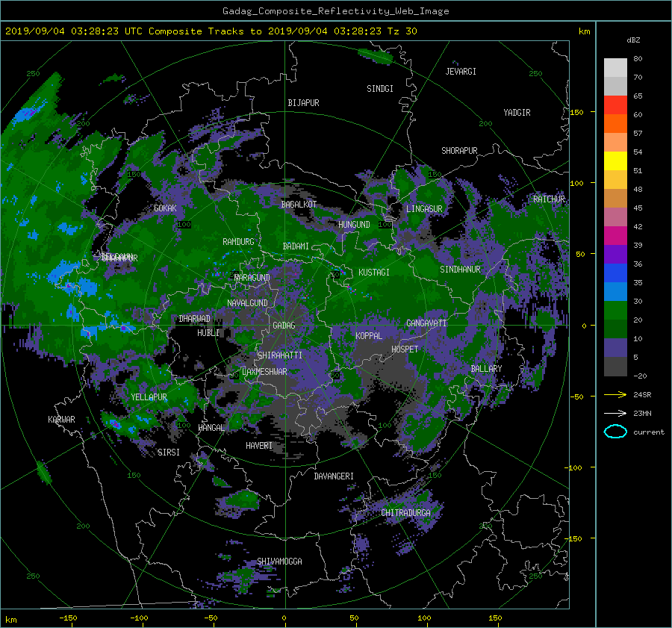Image resolution: width=672 pixels, height=628 pixels.
Task: Click the SINDHANUR city label
Action: click(x=460, y=270)
